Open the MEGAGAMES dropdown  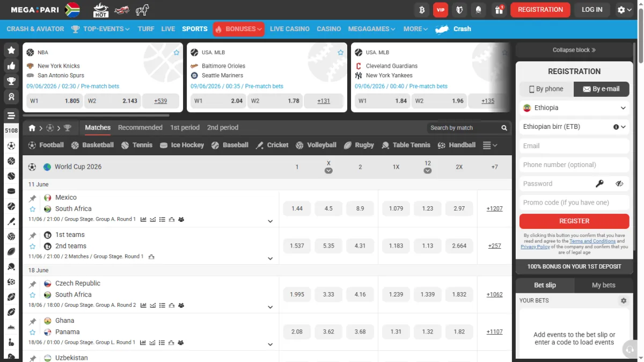click(371, 29)
